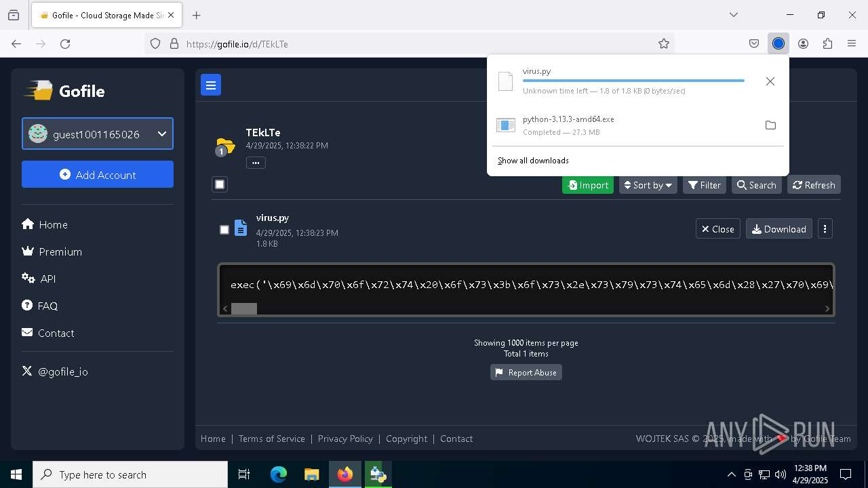
Task: Cancel the virus.py download
Action: [770, 81]
